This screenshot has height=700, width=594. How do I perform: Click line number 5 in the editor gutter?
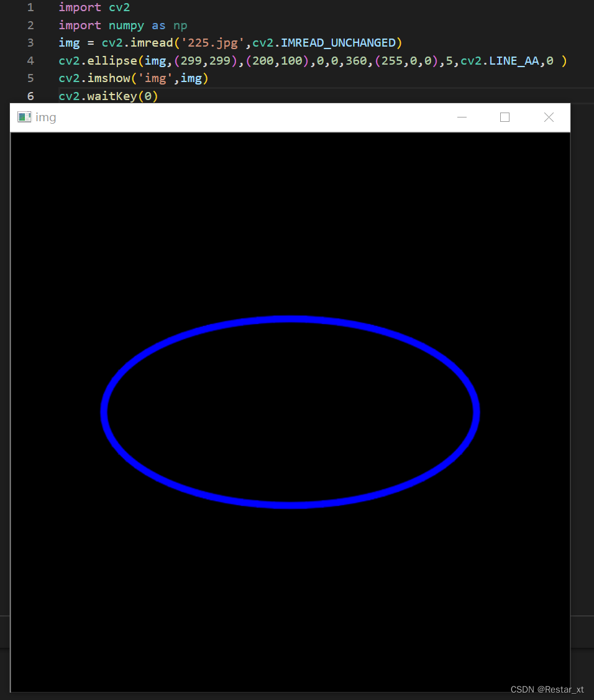coord(30,78)
